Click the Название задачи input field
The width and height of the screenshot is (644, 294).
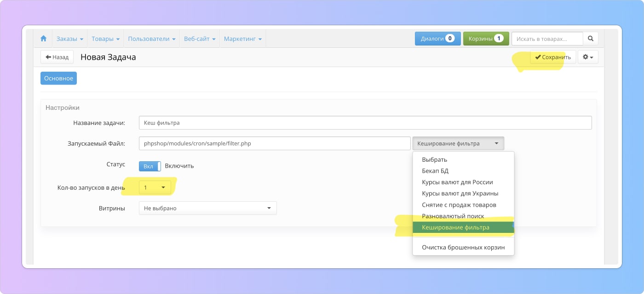365,123
